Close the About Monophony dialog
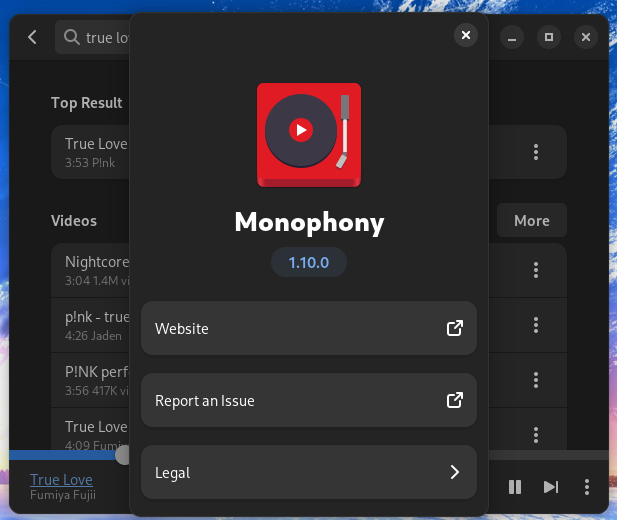 click(x=466, y=35)
